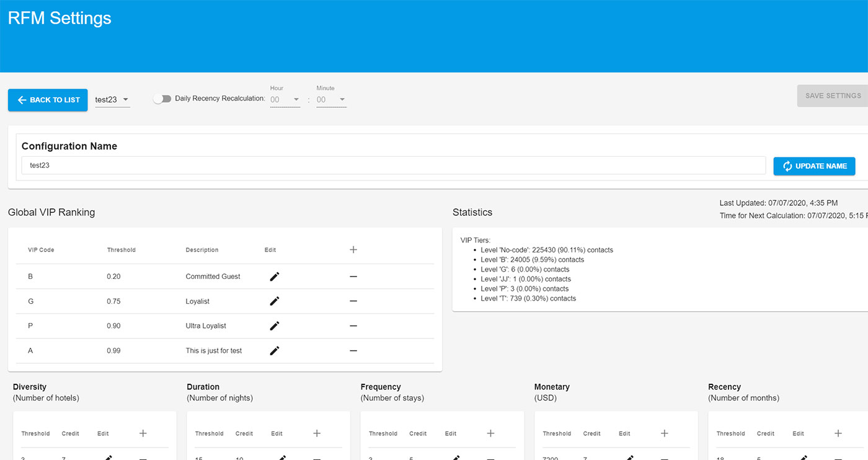Add a Diversity threshold row
Image resolution: width=868 pixels, height=460 pixels.
[x=143, y=433]
